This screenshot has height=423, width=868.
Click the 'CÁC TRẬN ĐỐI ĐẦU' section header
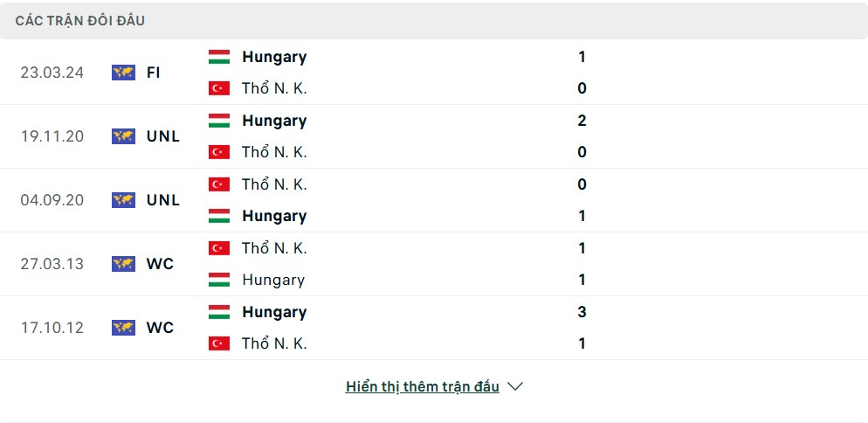click(x=80, y=21)
